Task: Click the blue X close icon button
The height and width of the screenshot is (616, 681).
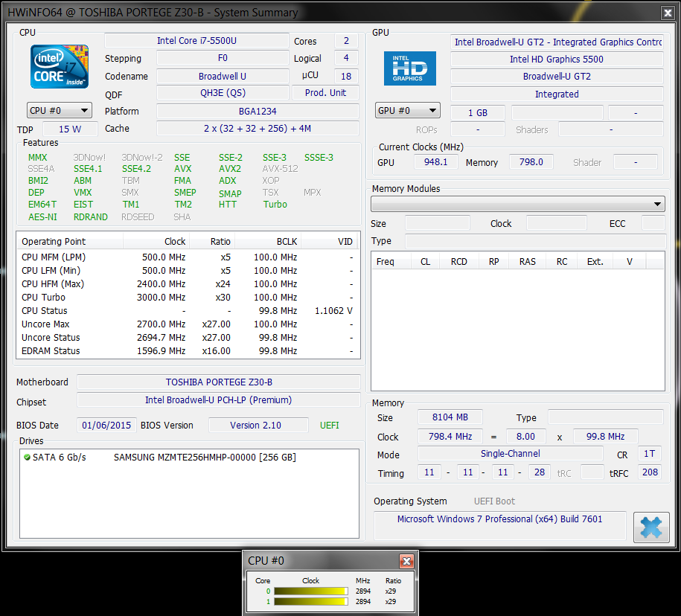Action: pyautogui.click(x=651, y=527)
